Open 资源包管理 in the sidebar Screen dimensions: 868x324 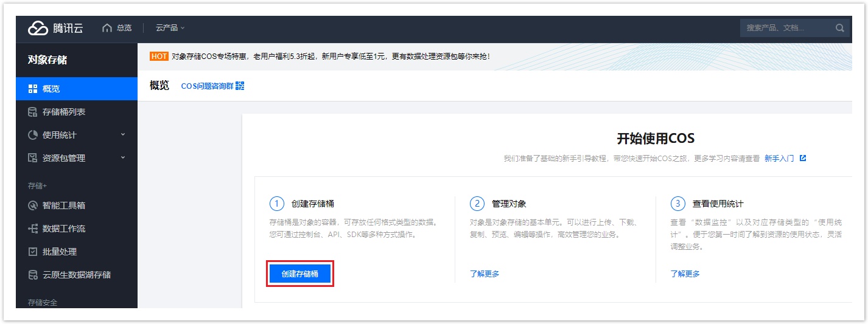[x=77, y=158]
